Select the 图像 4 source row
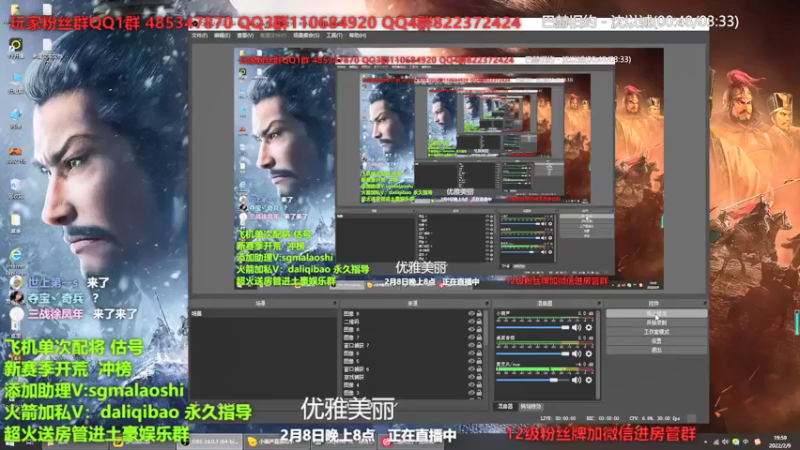Image resolution: width=800 pixels, height=450 pixels. (x=413, y=385)
